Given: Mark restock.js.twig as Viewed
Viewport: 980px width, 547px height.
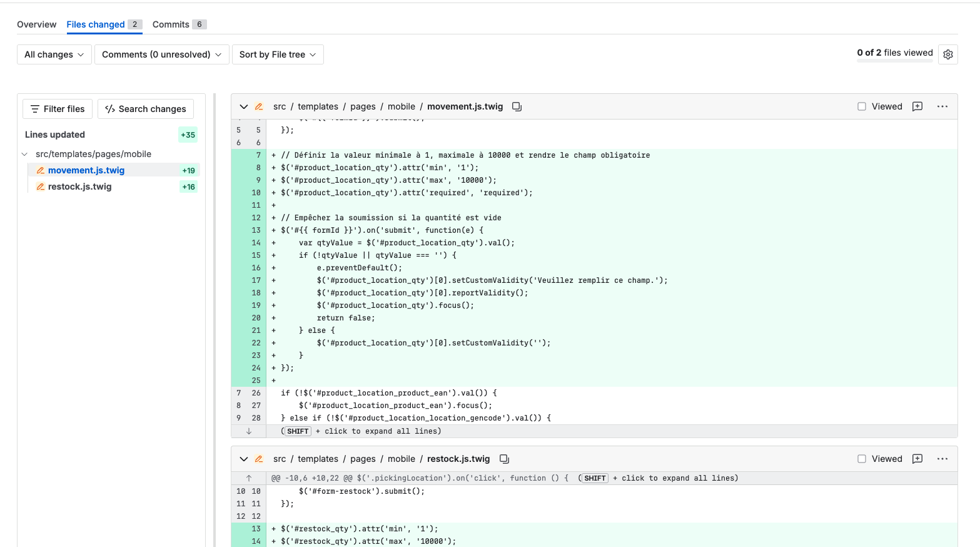Looking at the screenshot, I should click(862, 459).
